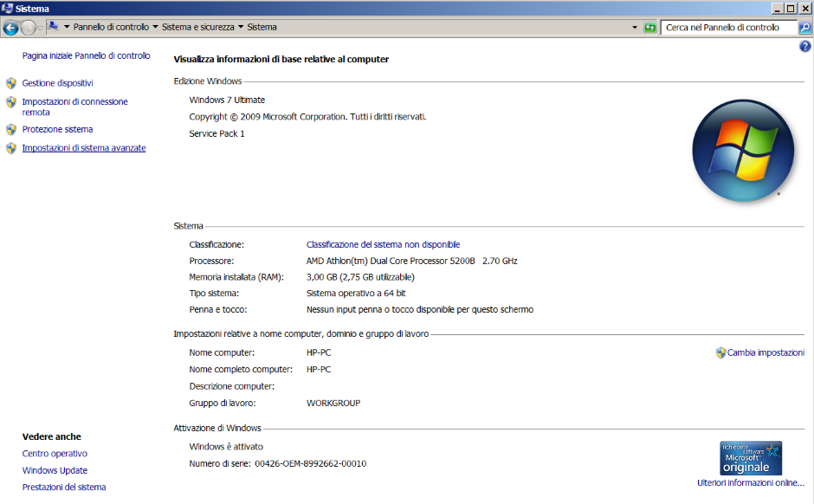This screenshot has width=814, height=504.
Task: Expand arrow after Pannello di controllo breadcrumb
Action: point(155,27)
